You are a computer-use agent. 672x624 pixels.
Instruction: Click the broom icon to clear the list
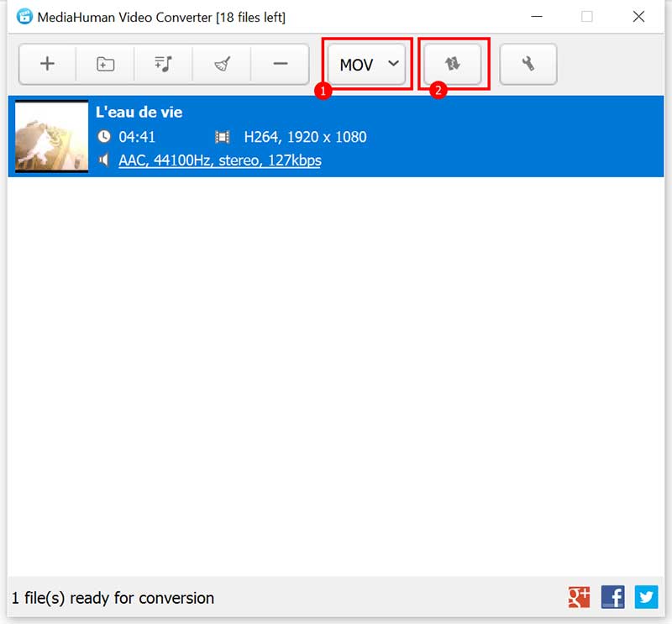[x=221, y=64]
